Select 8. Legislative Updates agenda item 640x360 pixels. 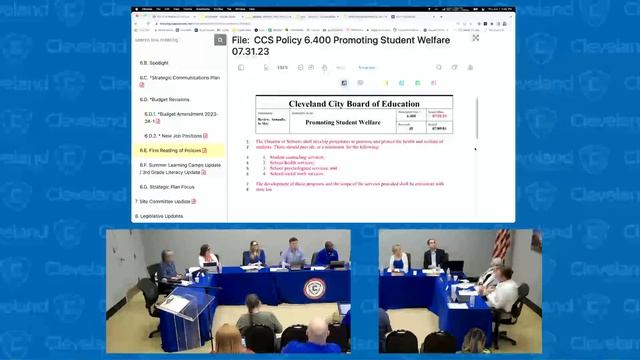pyautogui.click(x=159, y=216)
